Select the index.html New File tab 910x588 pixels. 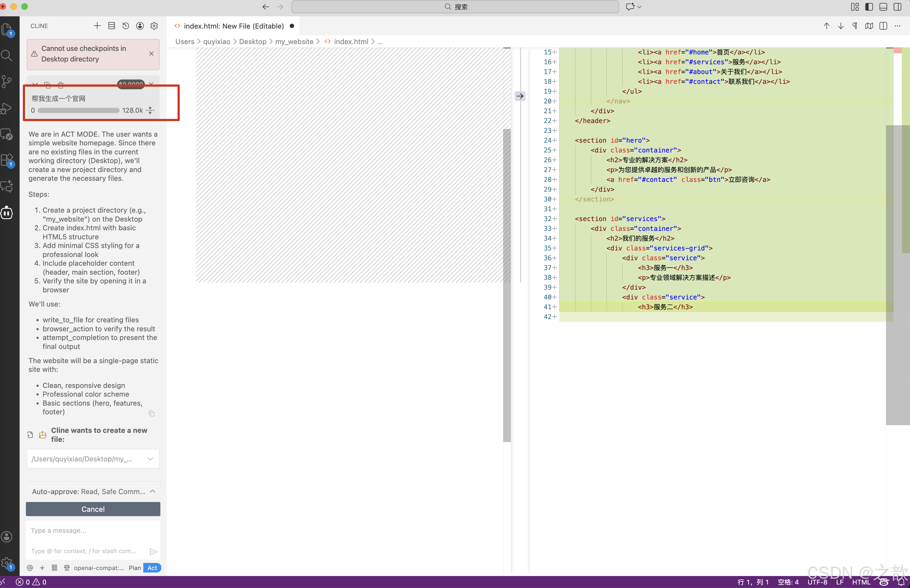coord(233,26)
